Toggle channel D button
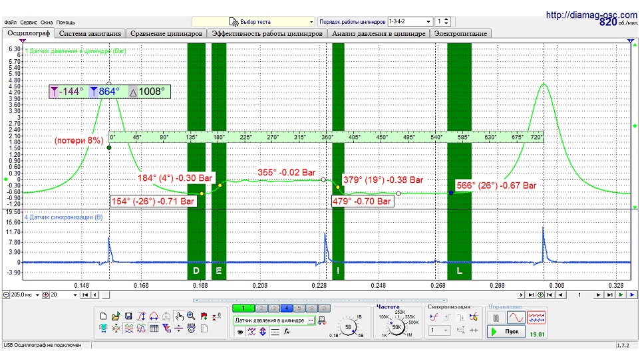 point(325,308)
